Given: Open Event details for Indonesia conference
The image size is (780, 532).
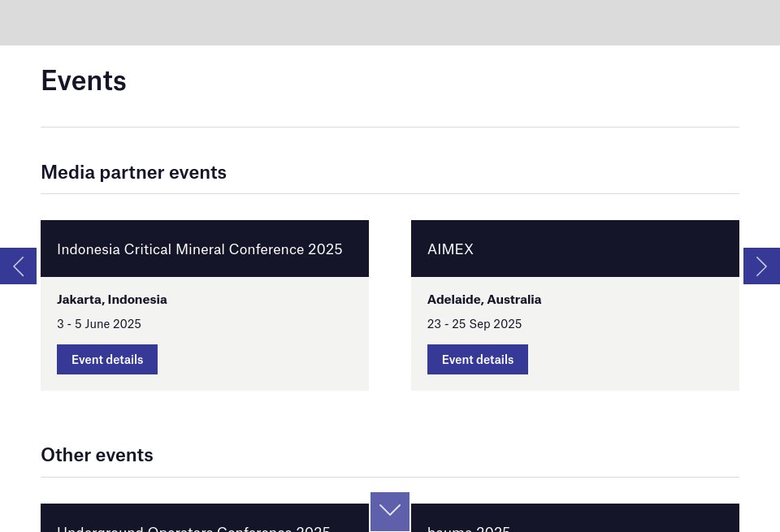Looking at the screenshot, I should [107, 359].
